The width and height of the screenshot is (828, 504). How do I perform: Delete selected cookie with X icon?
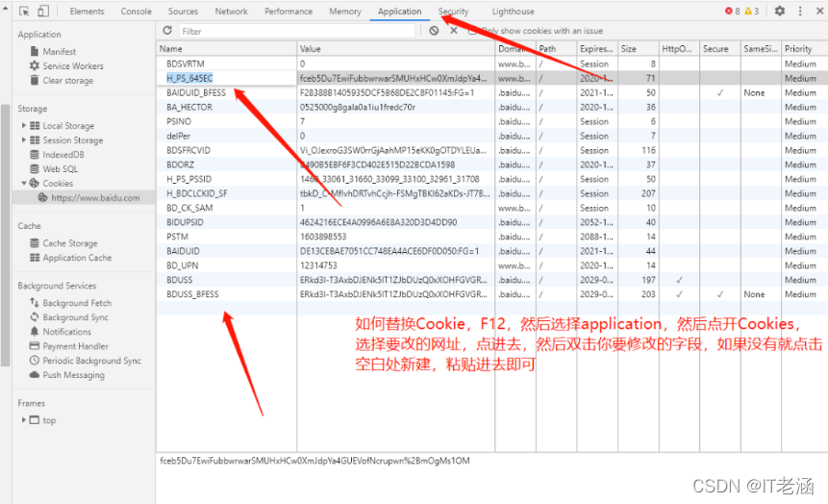(454, 31)
